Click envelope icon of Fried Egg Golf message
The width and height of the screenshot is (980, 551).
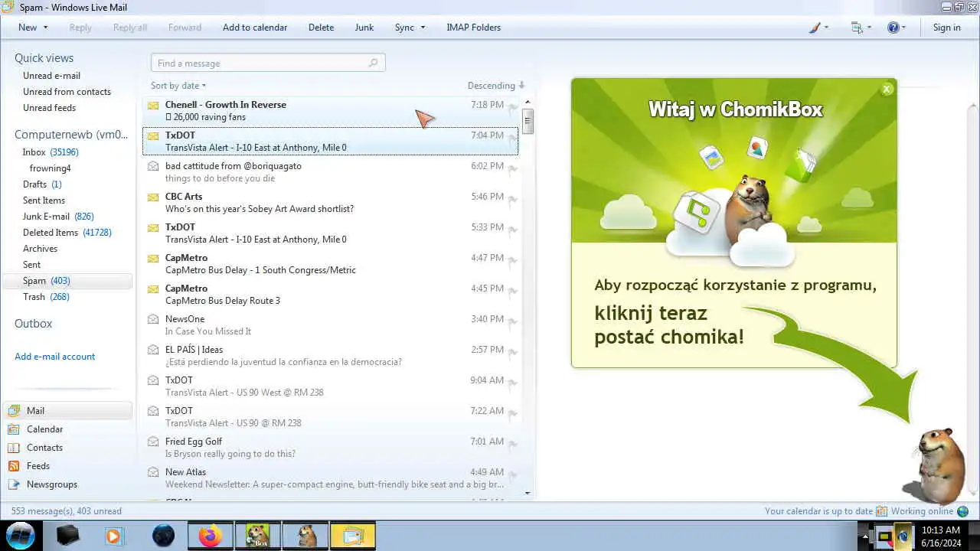[x=153, y=442]
